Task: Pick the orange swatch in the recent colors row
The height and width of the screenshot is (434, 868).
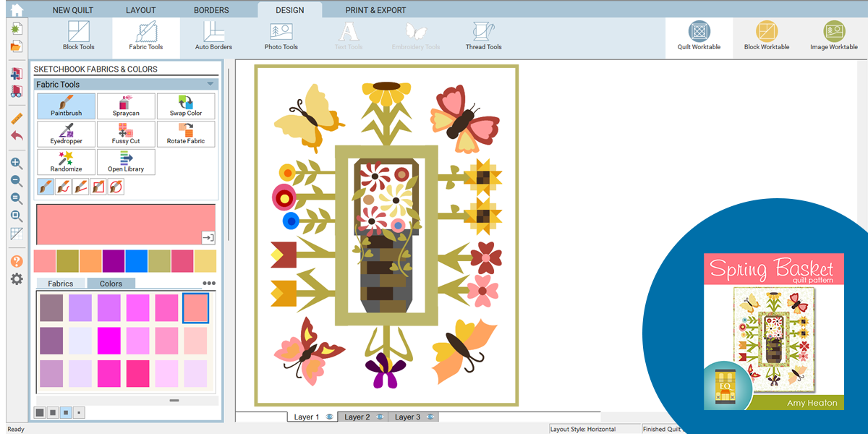Action: click(x=90, y=261)
